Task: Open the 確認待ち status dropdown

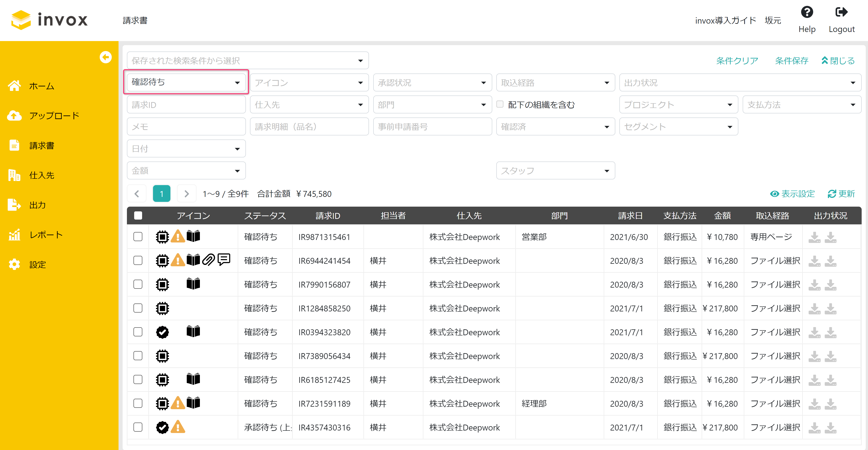Action: pyautogui.click(x=186, y=82)
